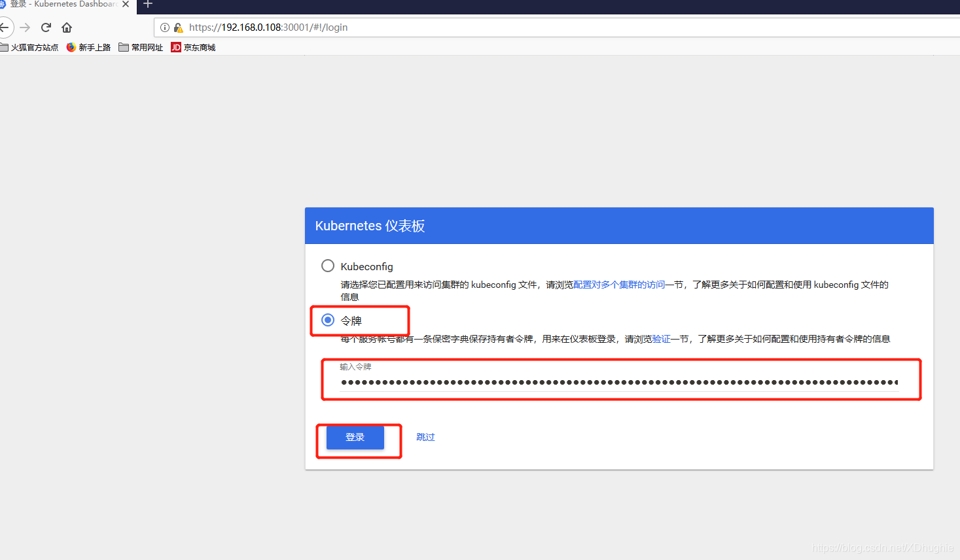
Task: Click the site information icon in address bar
Action: [164, 27]
